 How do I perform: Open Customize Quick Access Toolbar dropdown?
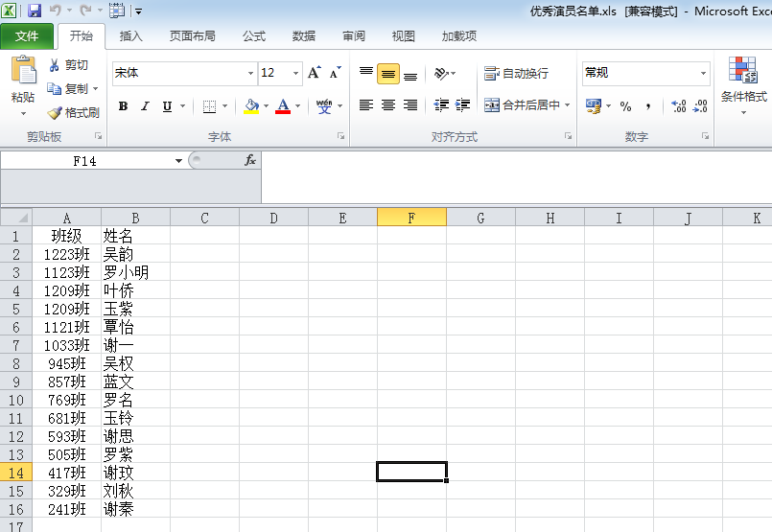point(139,11)
